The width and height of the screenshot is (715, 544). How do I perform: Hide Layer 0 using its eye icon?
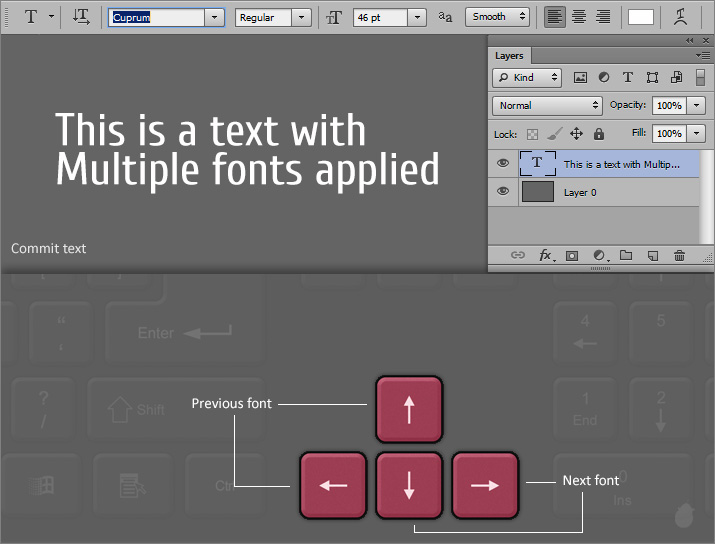click(x=503, y=191)
